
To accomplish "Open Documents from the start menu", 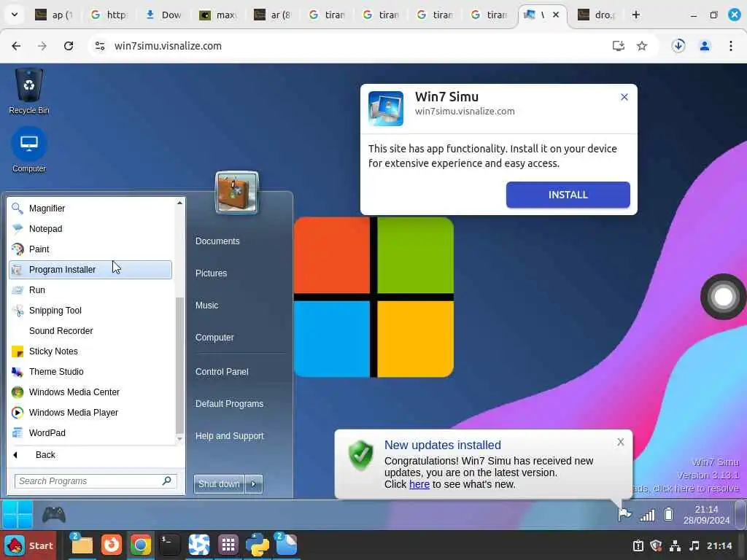I will point(217,241).
